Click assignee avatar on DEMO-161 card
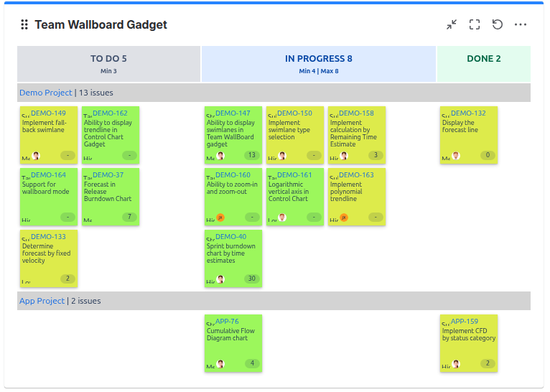This screenshot has width=550, height=392. pyautogui.click(x=282, y=218)
